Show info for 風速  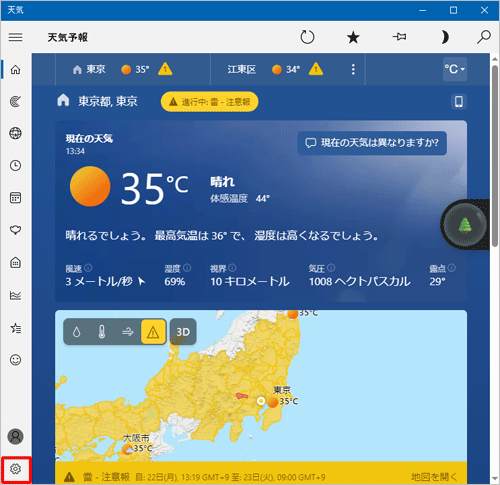(x=88, y=268)
